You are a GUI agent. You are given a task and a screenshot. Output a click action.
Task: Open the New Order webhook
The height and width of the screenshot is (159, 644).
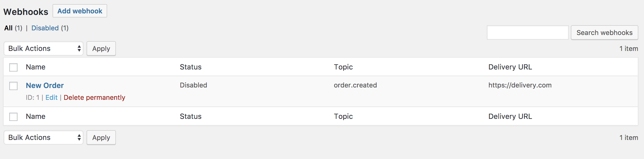point(45,85)
